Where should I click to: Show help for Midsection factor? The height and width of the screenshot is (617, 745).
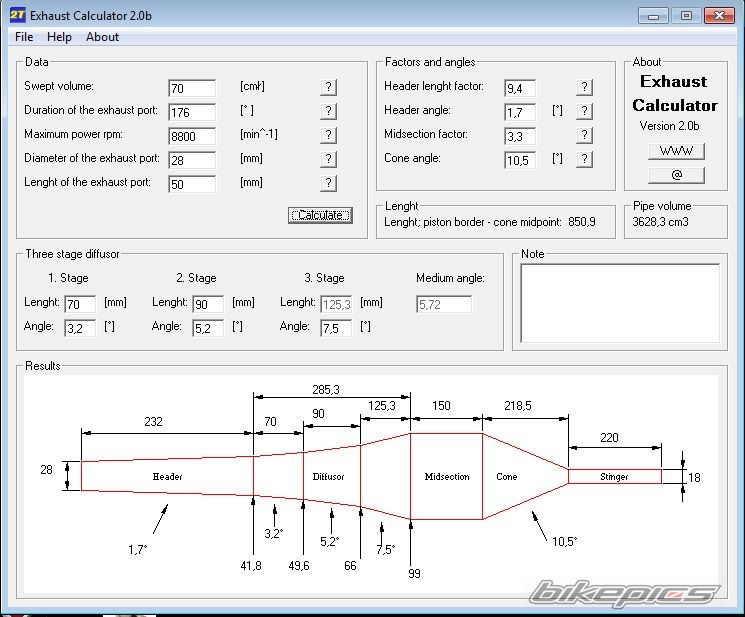[x=584, y=135]
